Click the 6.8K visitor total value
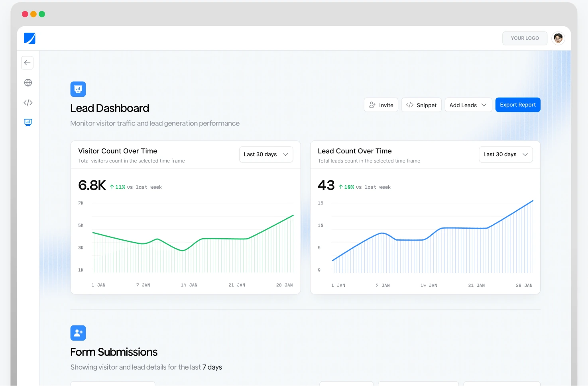This screenshot has width=588, height=386. pos(92,185)
